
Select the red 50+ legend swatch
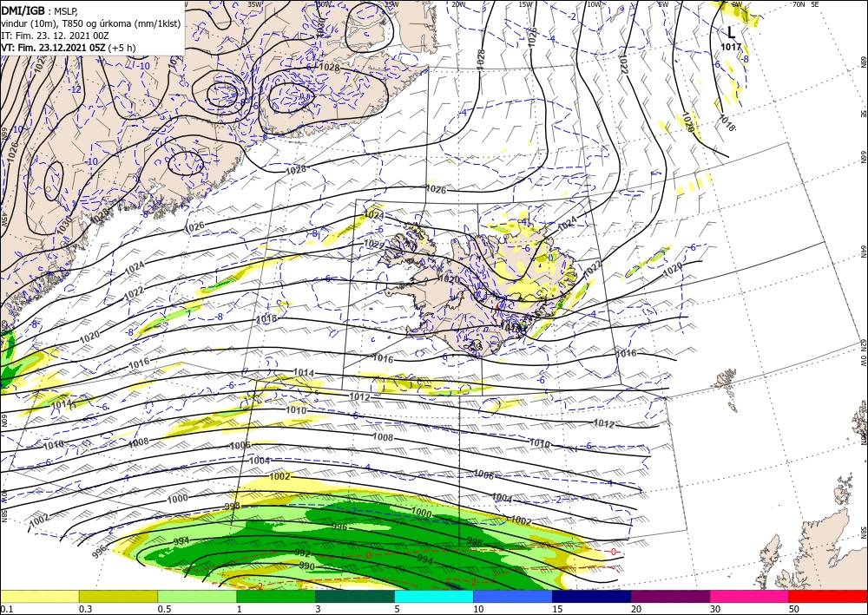[x=828, y=596]
